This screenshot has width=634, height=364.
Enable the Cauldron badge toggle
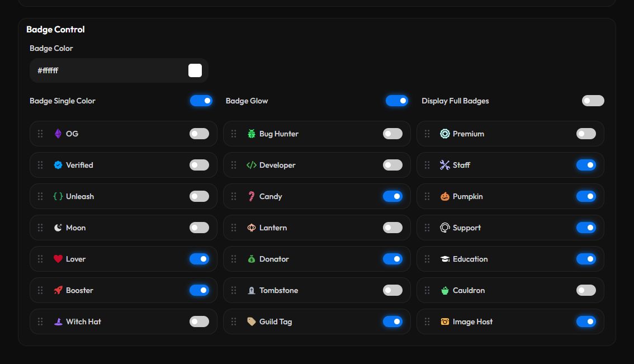click(x=586, y=290)
